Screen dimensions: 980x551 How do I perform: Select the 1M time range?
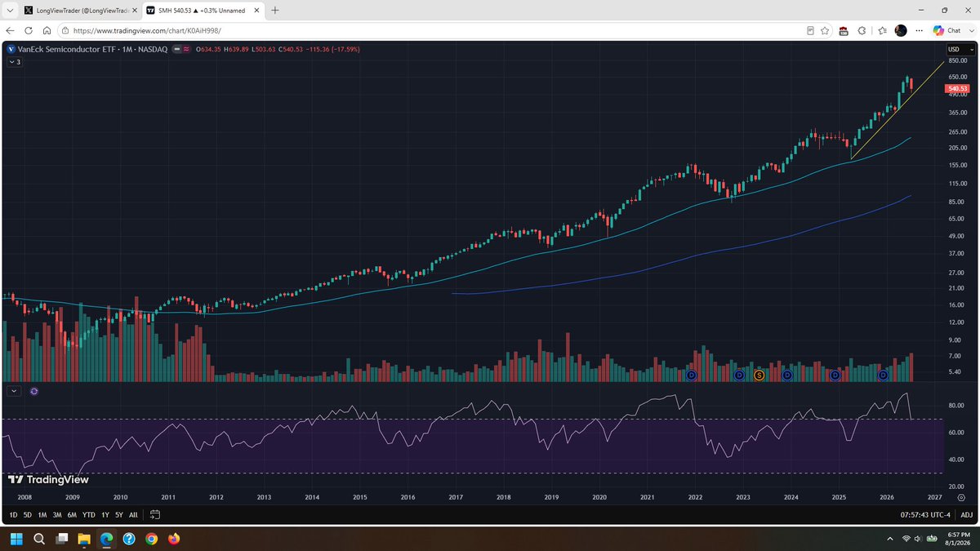coord(42,515)
